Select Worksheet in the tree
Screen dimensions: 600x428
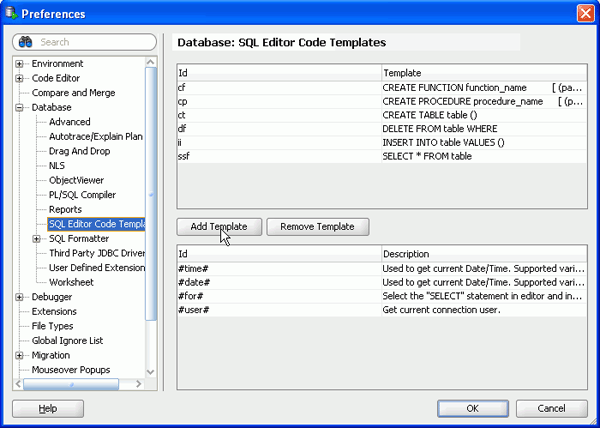(x=71, y=282)
